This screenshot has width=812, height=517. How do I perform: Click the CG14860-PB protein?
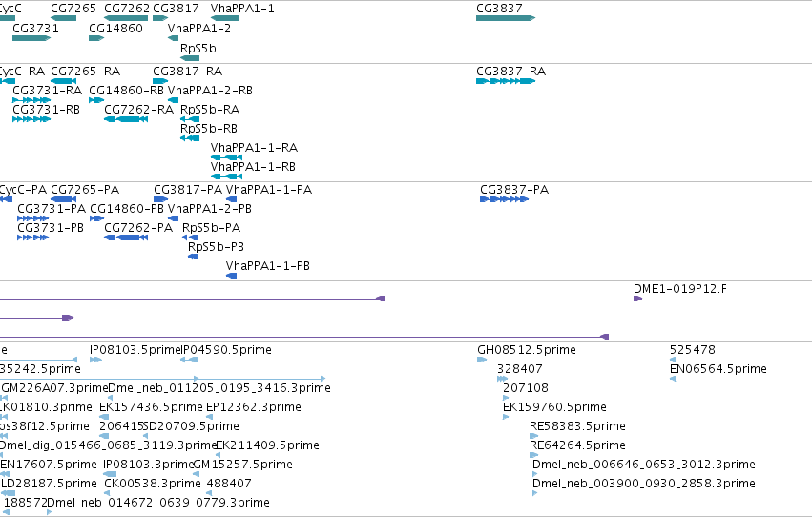tap(96, 218)
